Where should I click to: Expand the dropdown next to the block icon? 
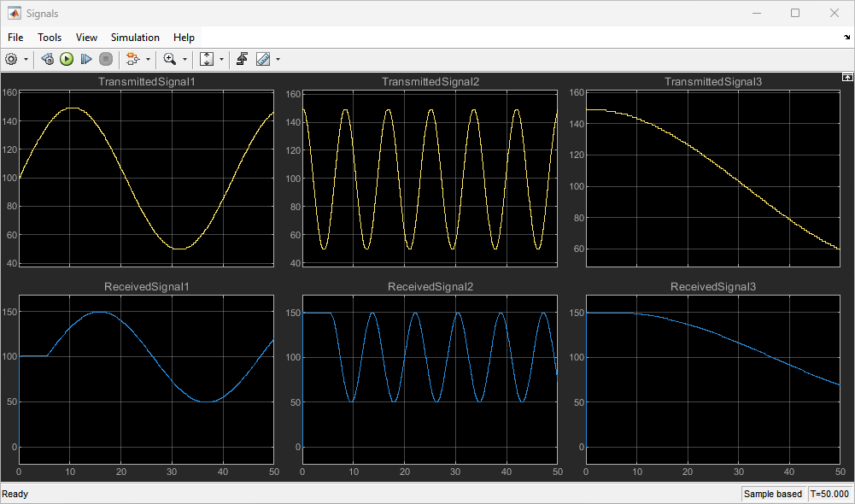(x=148, y=60)
